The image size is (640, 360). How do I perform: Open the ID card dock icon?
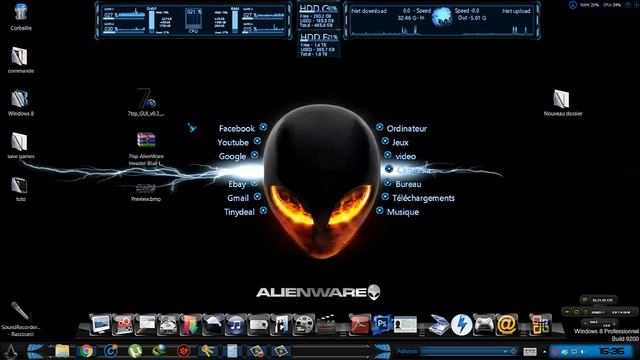[x=405, y=325]
